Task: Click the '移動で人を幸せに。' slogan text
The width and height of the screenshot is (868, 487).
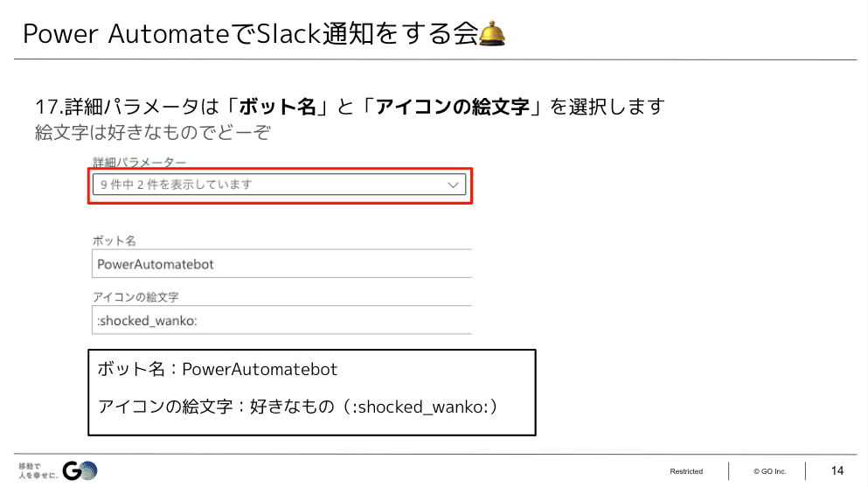Action: coord(38,471)
